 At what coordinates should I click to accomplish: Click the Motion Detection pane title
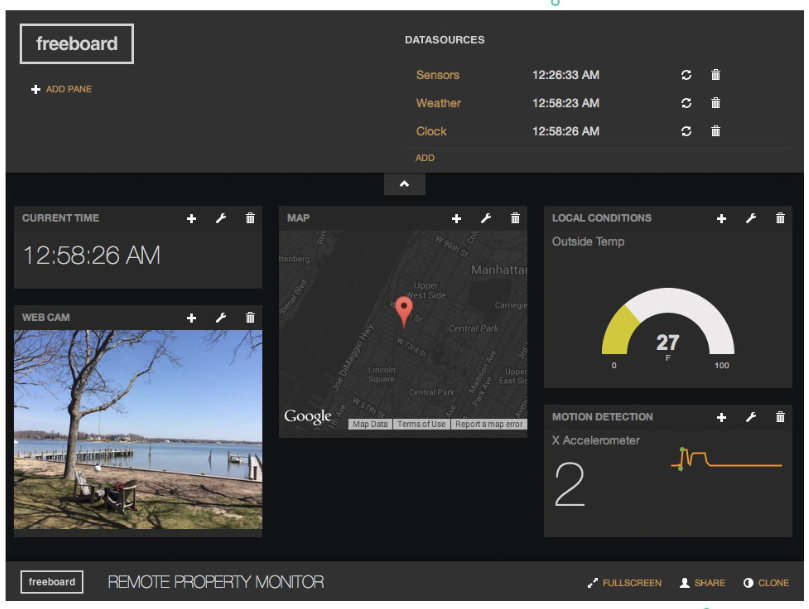tap(602, 416)
